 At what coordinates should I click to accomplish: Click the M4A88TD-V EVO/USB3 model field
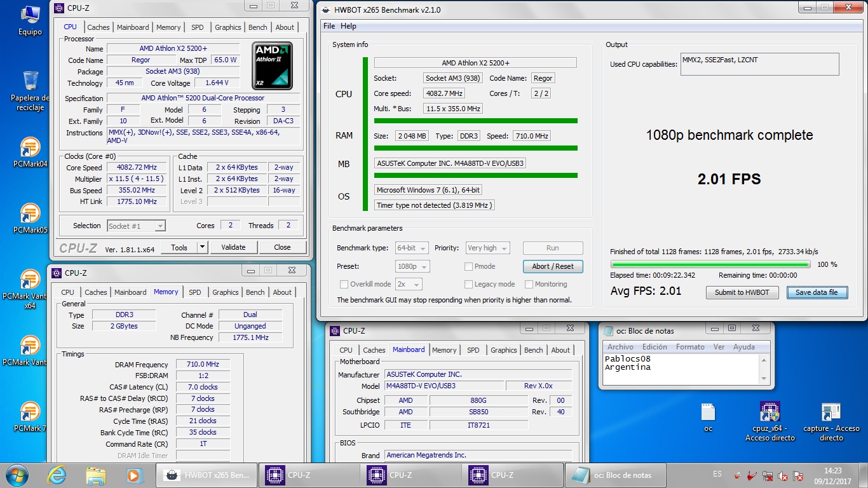(x=444, y=386)
